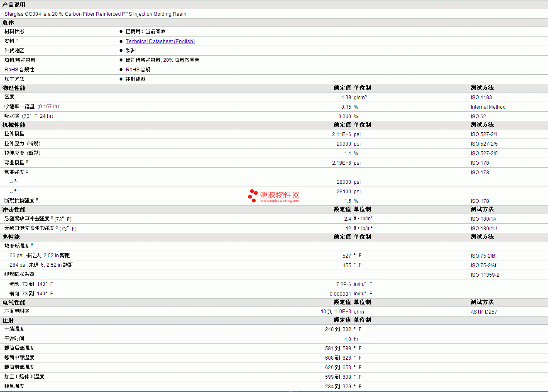This screenshot has height=392, width=548.
Task: Click the 干燥温度 row label
Action: [15, 329]
